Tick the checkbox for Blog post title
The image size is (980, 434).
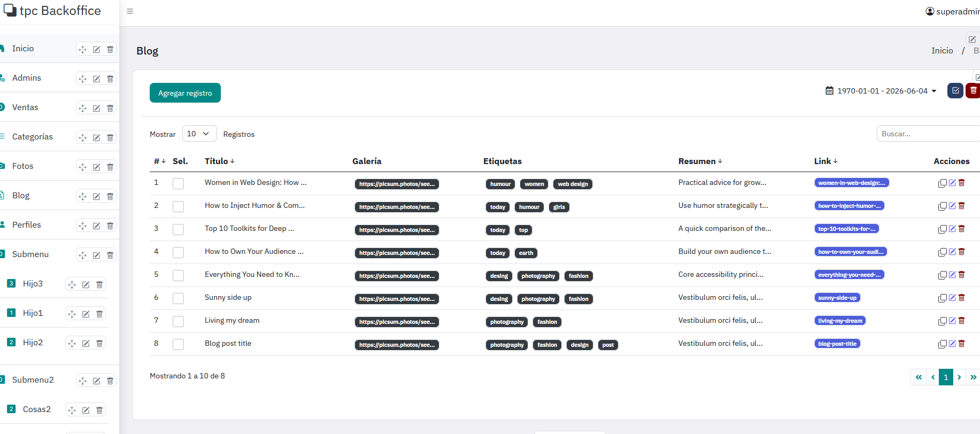pyautogui.click(x=178, y=344)
